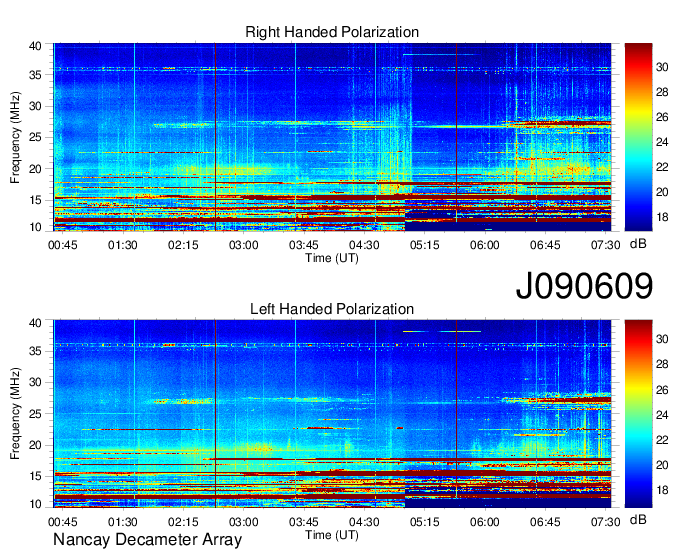Click the 00:45 time tick under Left Handed plot

[x=62, y=522]
